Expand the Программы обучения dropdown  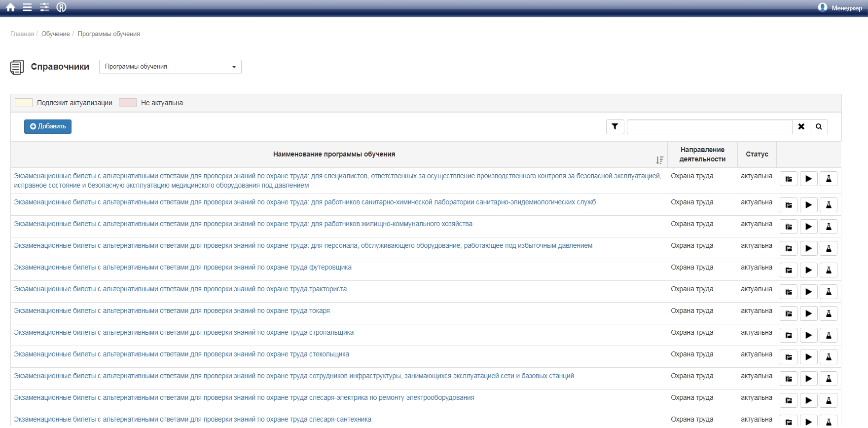[170, 67]
